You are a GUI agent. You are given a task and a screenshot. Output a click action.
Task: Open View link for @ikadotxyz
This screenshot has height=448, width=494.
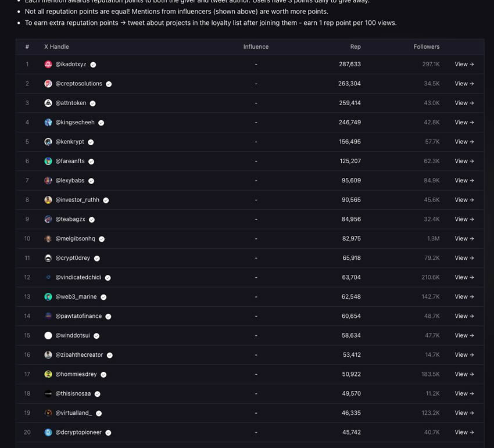pyautogui.click(x=464, y=64)
